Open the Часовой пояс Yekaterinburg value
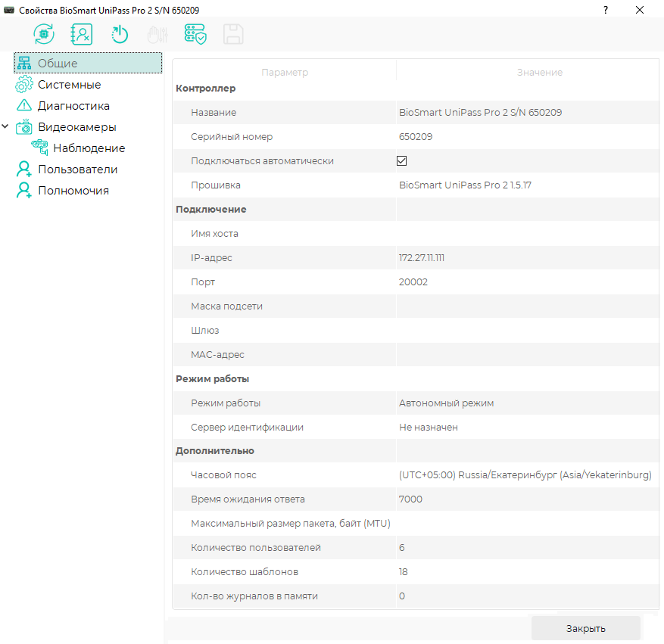This screenshot has width=664, height=644. 525,474
